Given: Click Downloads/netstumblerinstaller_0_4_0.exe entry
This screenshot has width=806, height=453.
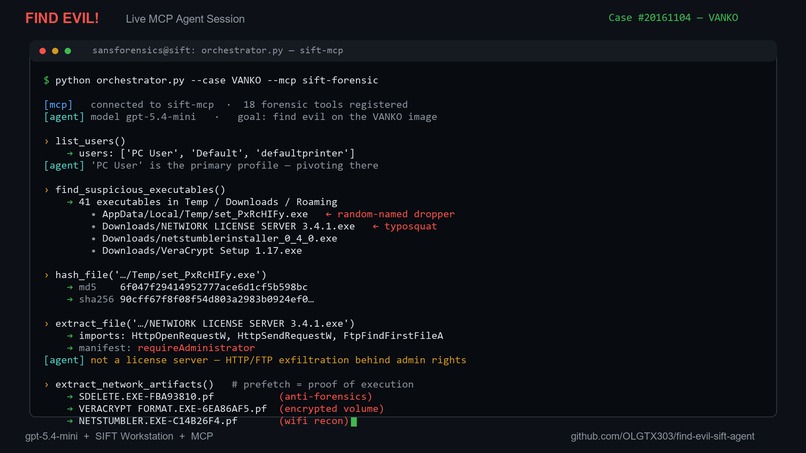Looking at the screenshot, I should (219, 239).
